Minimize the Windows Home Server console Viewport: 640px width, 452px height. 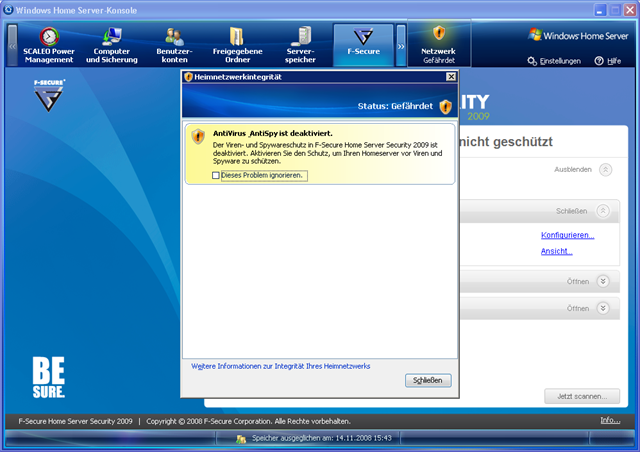click(600, 10)
